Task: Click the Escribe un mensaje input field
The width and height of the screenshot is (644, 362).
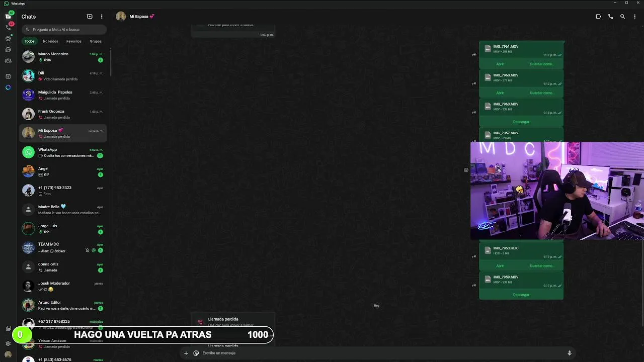Action: 382,353
